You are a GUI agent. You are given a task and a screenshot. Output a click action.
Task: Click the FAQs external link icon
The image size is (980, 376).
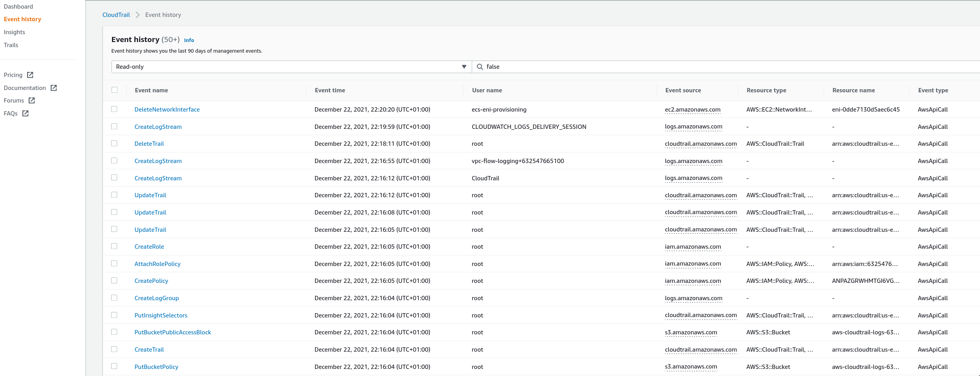coord(26,113)
